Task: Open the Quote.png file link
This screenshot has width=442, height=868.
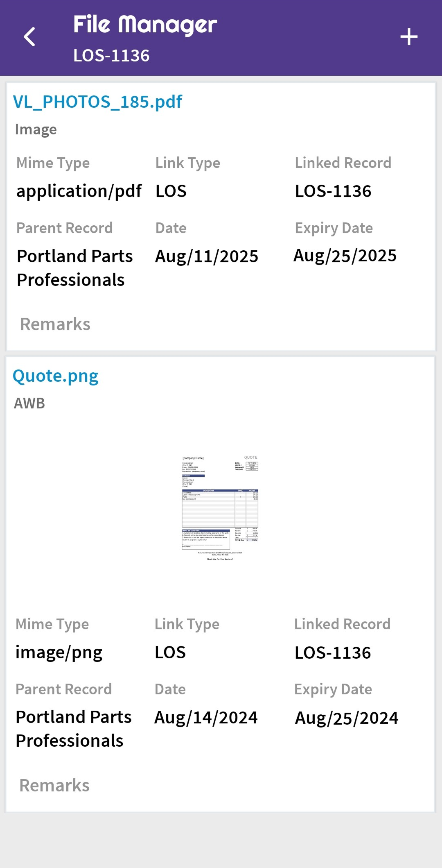Action: [x=56, y=376]
